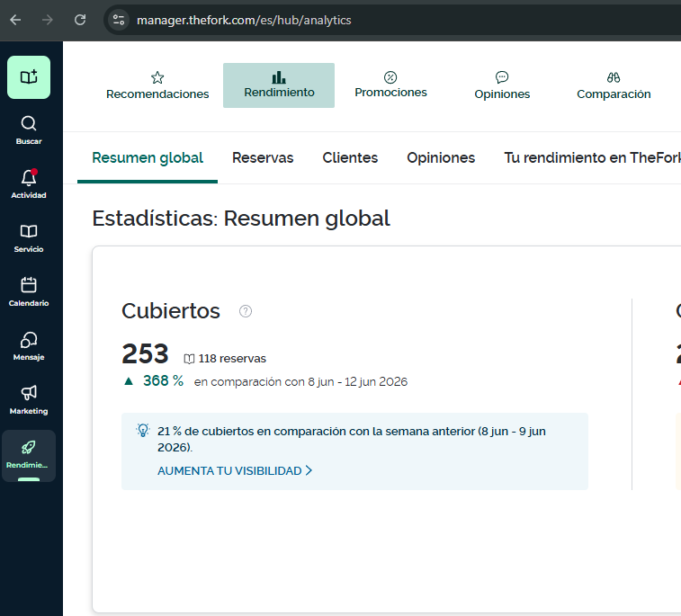Screen dimensions: 681x616
Task: Open Calendario in sidebar
Action: [x=29, y=291]
